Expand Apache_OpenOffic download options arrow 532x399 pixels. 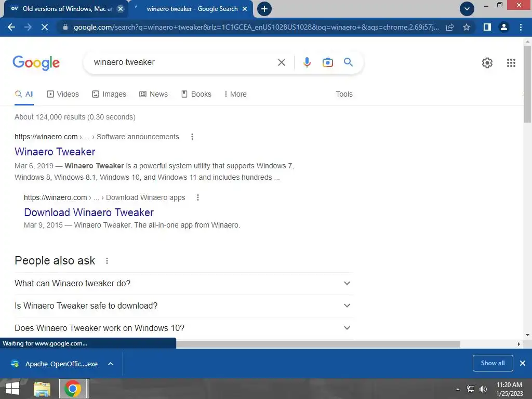111,364
